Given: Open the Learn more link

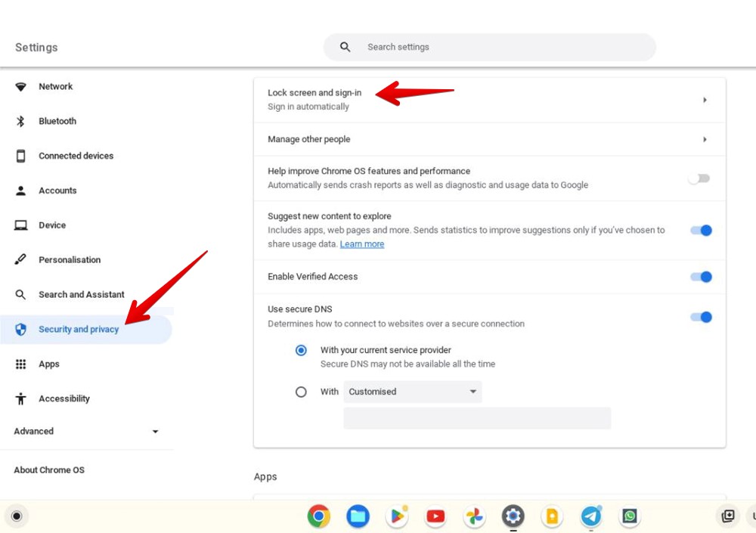Looking at the screenshot, I should pos(361,243).
